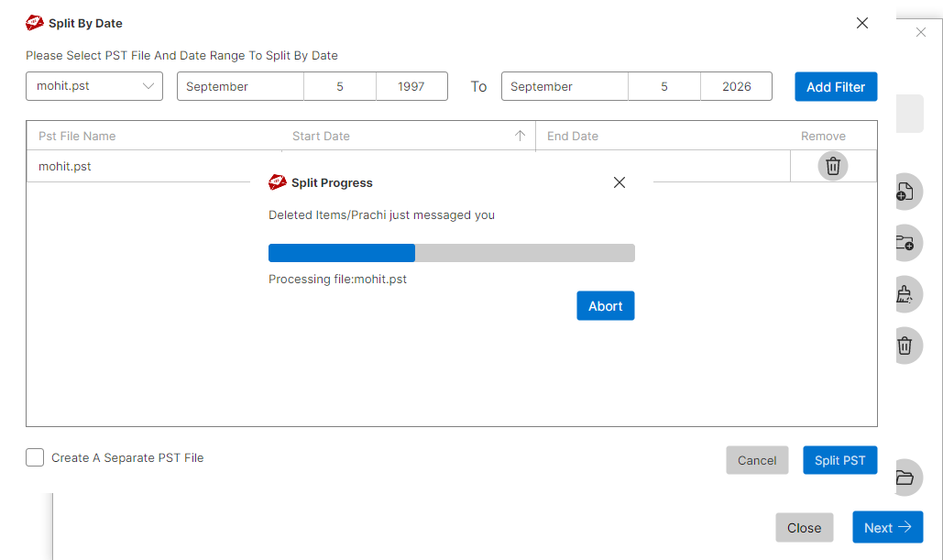Click the add folder icon in right sidebar

click(905, 243)
